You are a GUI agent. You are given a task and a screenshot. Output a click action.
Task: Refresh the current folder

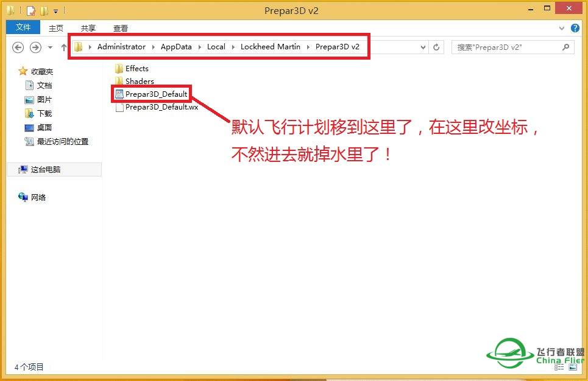pyautogui.click(x=436, y=47)
